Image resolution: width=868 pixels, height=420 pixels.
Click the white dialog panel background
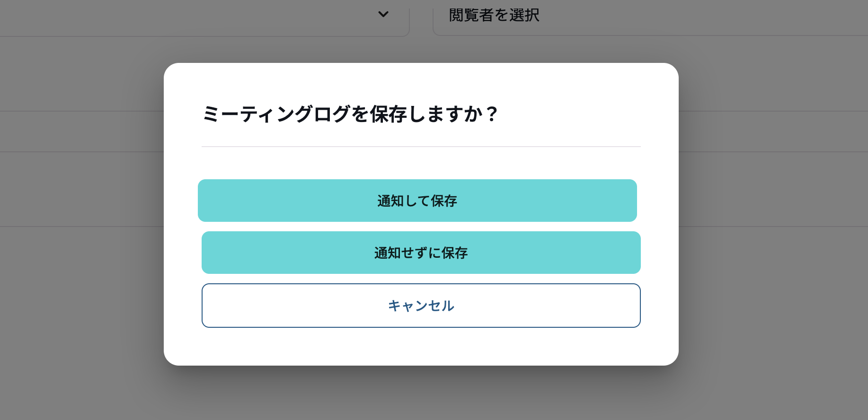coord(421,345)
